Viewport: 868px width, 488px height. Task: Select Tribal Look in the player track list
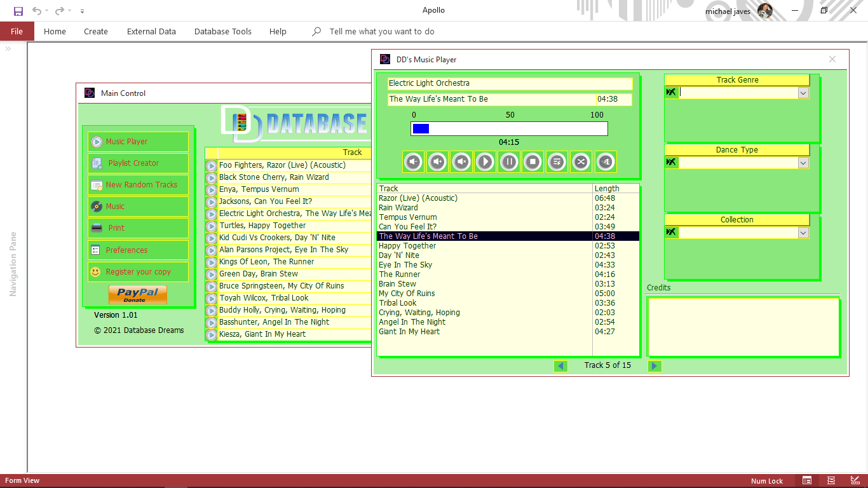(508, 303)
